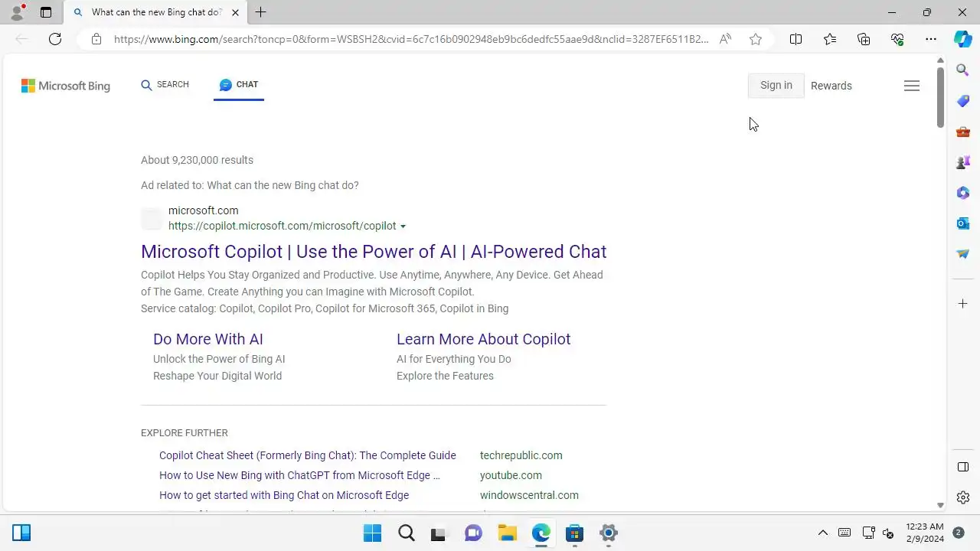Close the Bing chat browser tab

coord(235,12)
